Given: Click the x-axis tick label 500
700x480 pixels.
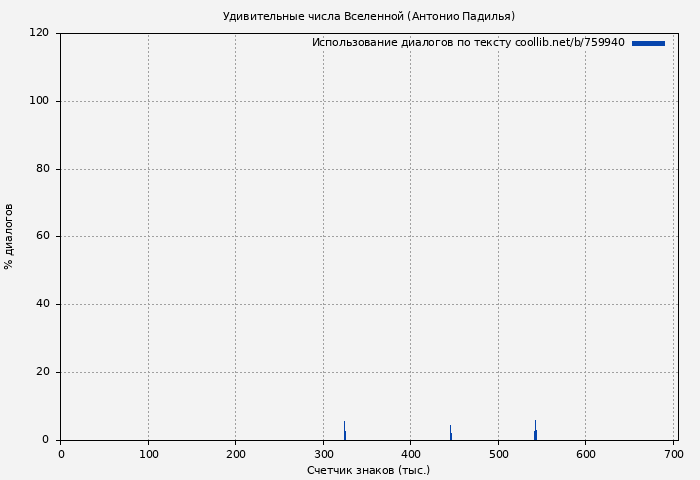Looking at the screenshot, I should coord(498,454).
